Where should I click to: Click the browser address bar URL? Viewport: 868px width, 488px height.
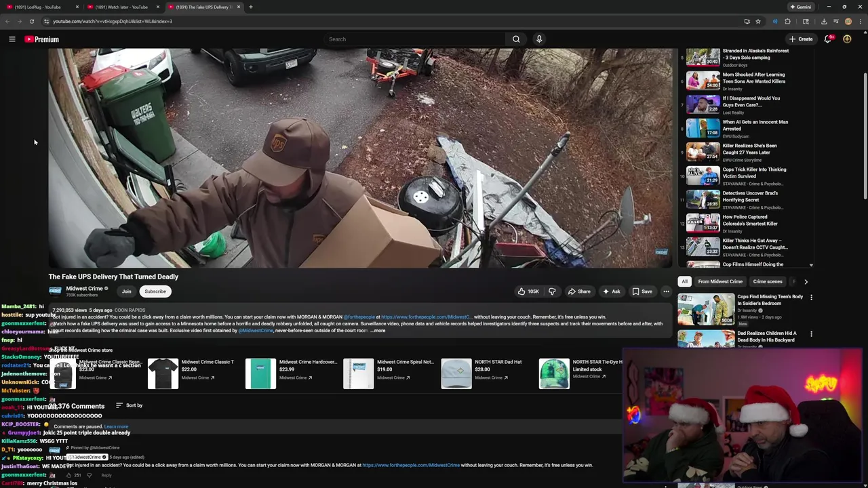coord(113,21)
